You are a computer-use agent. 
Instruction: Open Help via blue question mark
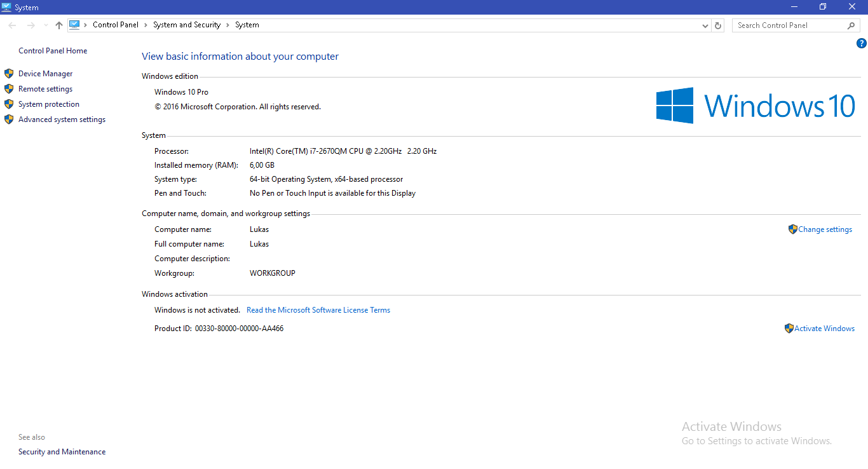click(x=862, y=43)
